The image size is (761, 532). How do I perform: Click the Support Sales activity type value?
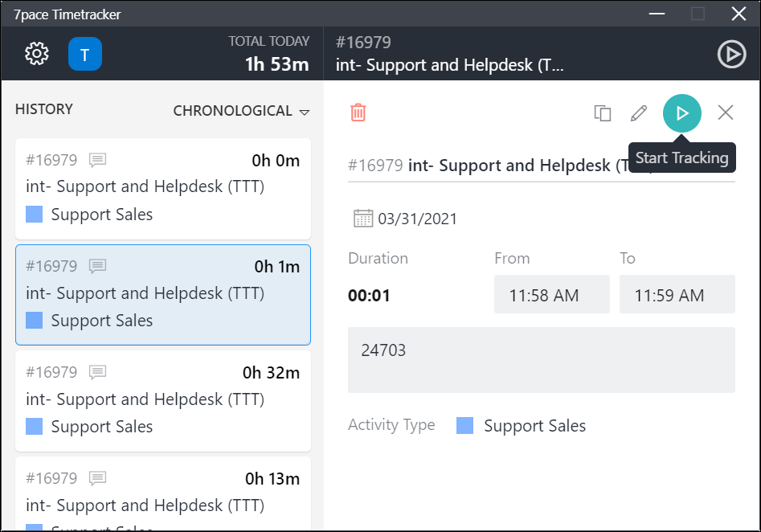[x=535, y=426]
